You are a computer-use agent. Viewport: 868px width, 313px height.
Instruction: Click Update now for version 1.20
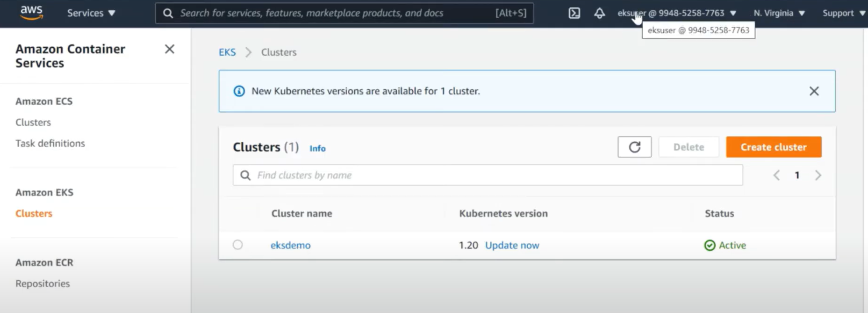point(512,245)
